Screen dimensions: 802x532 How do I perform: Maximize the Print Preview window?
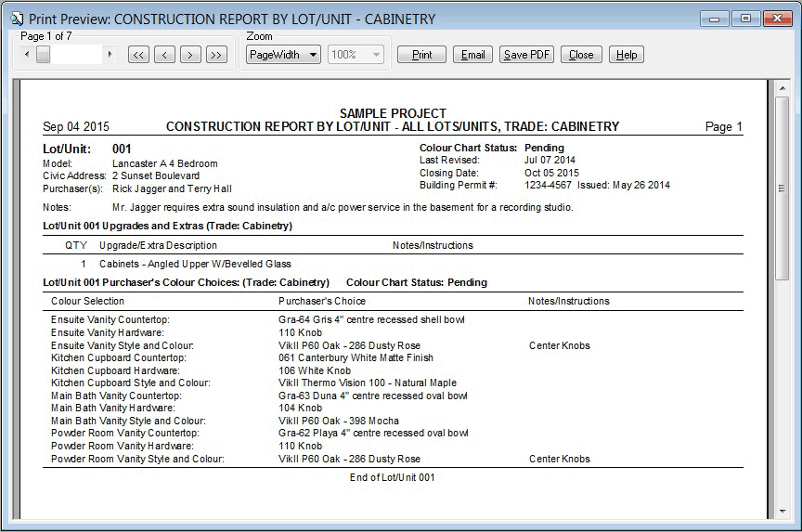click(x=745, y=19)
